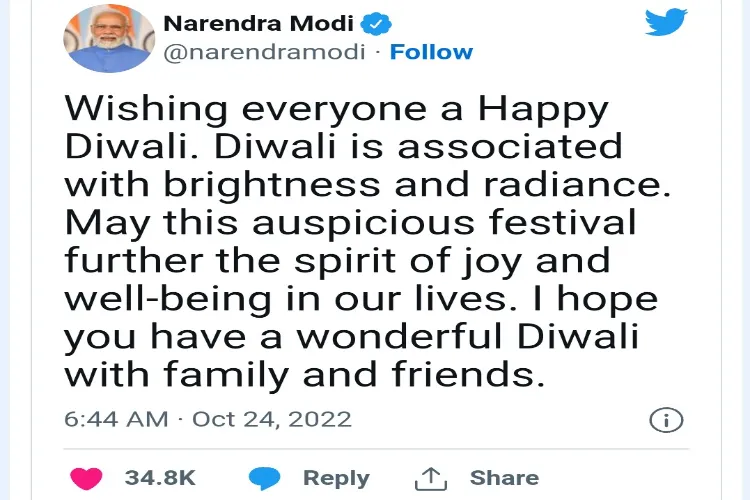750x500 pixels.
Task: Open the round profile avatar photo
Action: (x=109, y=38)
